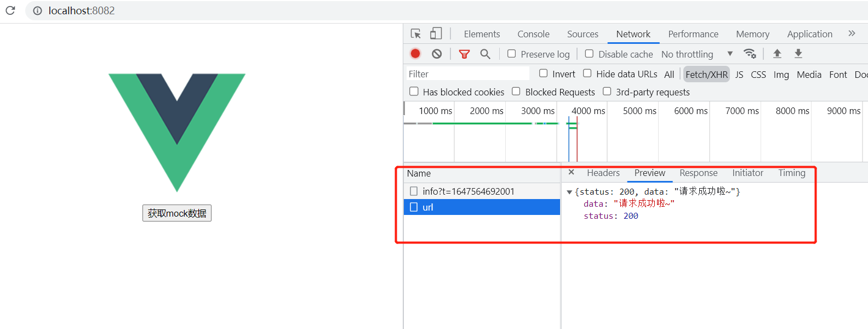Tick the Hide data URLs checkbox

pyautogui.click(x=587, y=73)
